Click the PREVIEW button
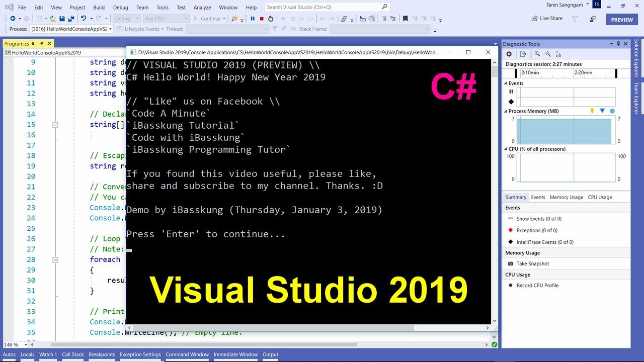 622,20
